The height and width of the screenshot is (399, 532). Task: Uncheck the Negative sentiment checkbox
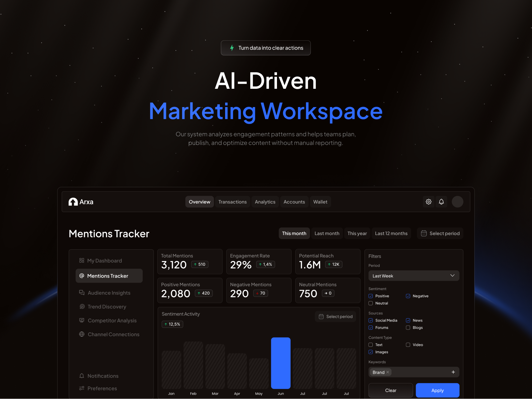[x=408, y=296]
